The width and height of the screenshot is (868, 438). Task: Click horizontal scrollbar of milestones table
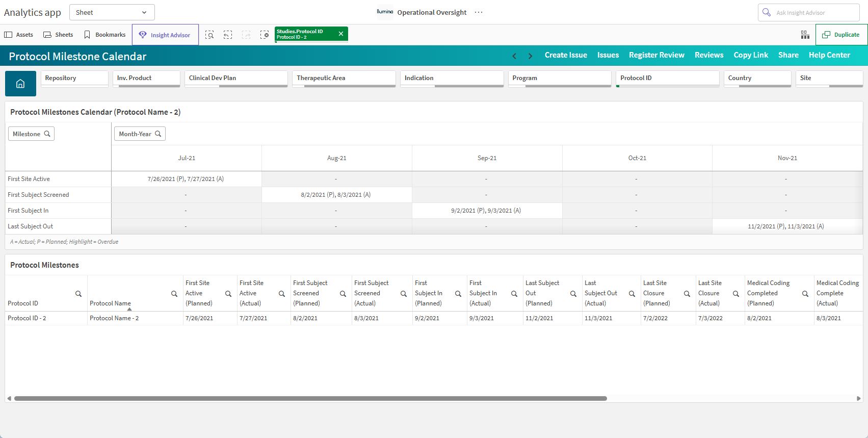pos(310,399)
